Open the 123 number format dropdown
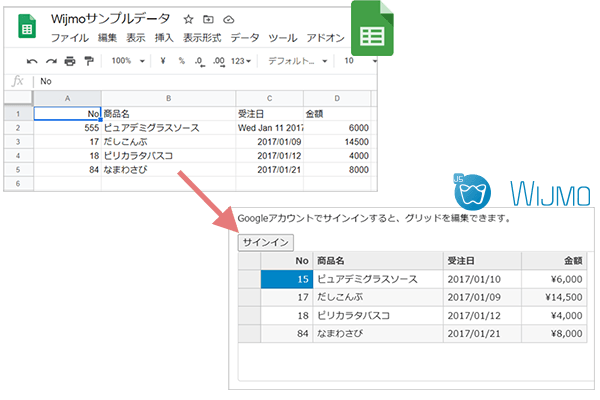 point(241,61)
